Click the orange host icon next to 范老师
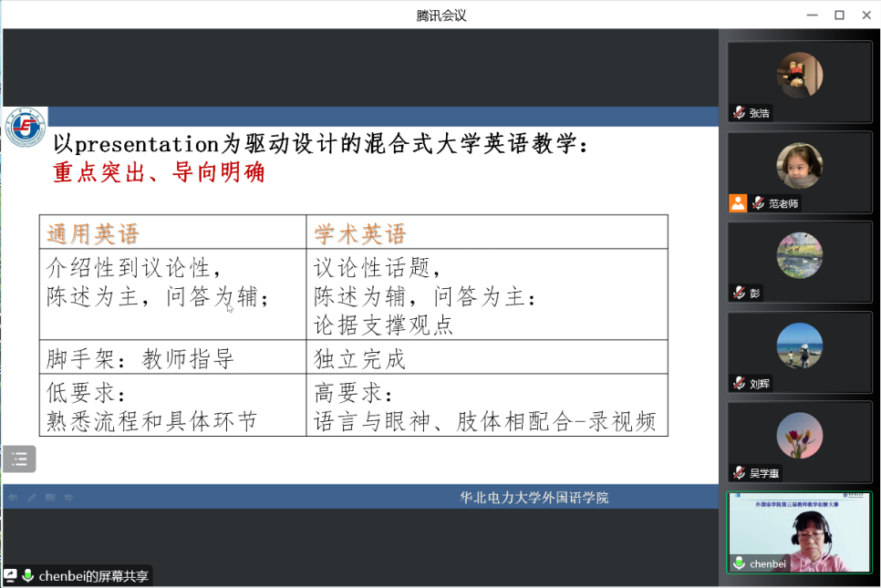The image size is (881, 588). point(738,203)
